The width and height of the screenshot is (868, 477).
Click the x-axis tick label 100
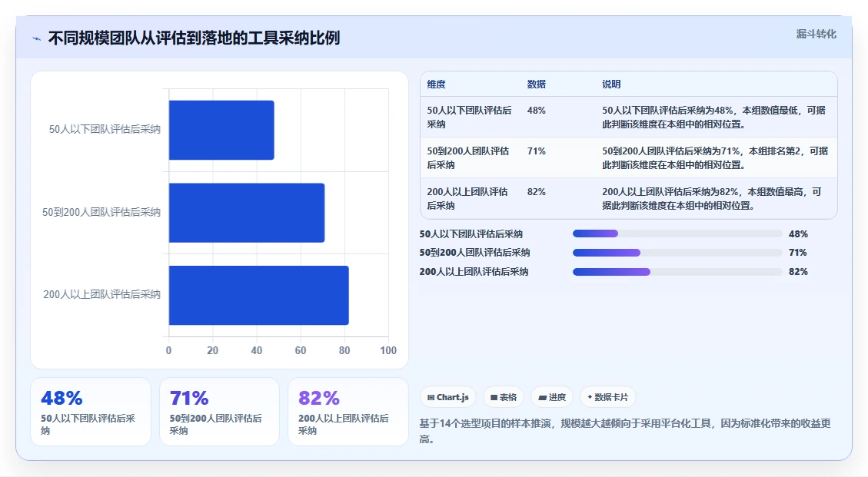coord(388,350)
